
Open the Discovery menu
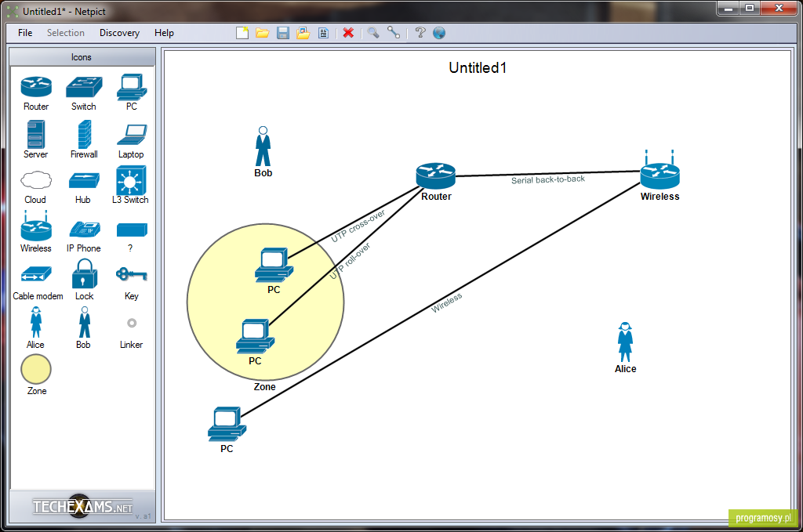tap(119, 33)
